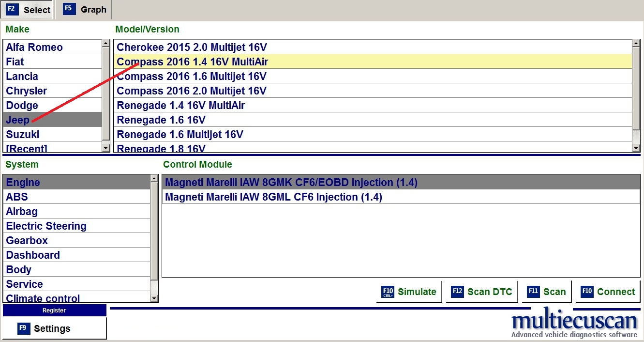This screenshot has height=342, width=644.
Task: Open the Select tab
Action: (x=28, y=10)
